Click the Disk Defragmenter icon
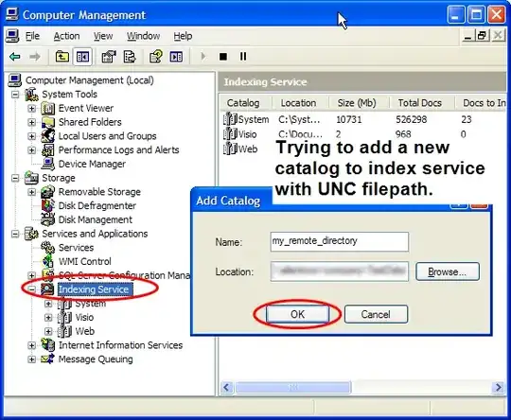511x420 pixels. click(x=48, y=206)
